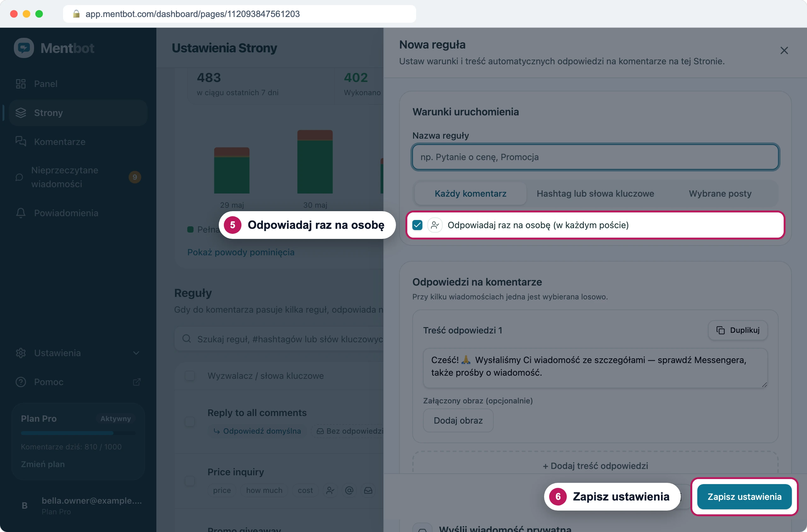Go to Komentarze in the sidebar
Screen dimensions: 807x532
(78, 142)
